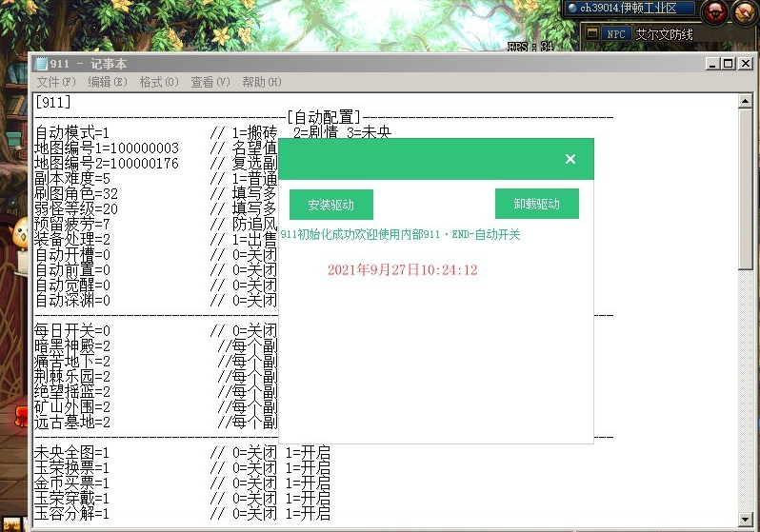760x532 pixels.
Task: Maximize the Notepad window
Action: (x=729, y=64)
